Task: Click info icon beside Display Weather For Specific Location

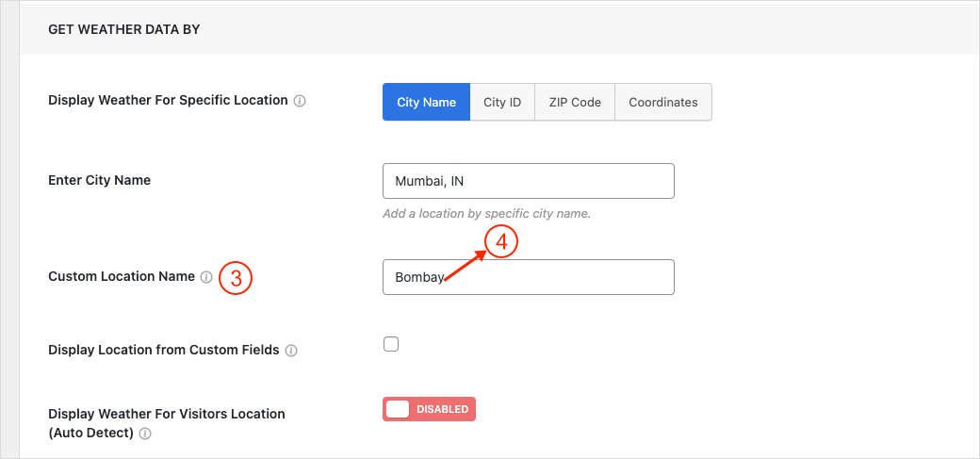Action: pos(300,101)
